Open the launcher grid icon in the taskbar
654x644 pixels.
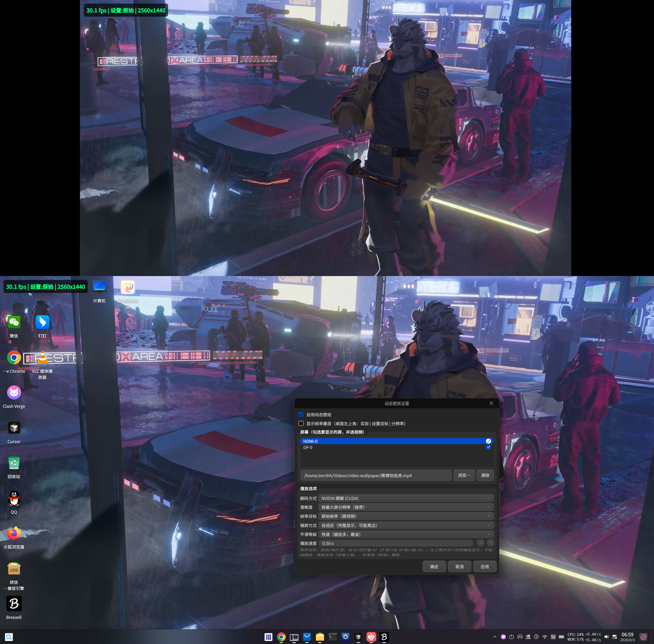pos(269,637)
